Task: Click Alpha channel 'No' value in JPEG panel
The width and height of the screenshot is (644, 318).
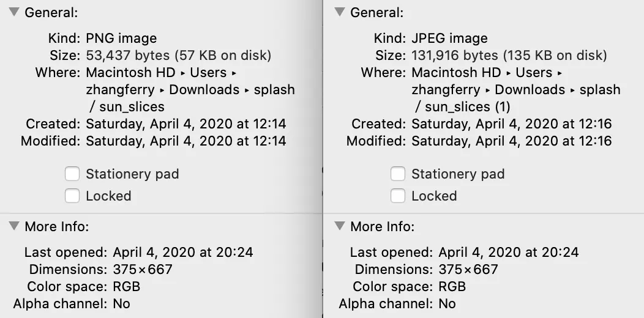Action: point(447,303)
